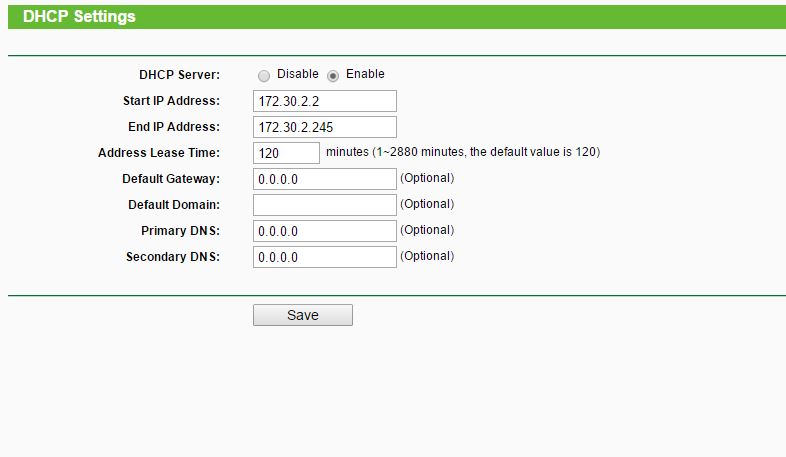Click the End IP Address input field

325,127
